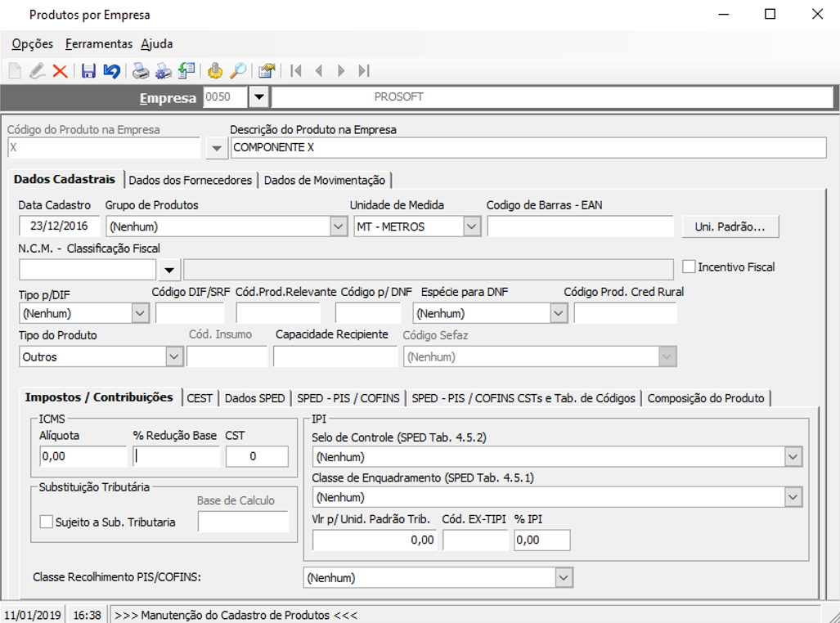Jump to last record arrow icon

click(364, 70)
